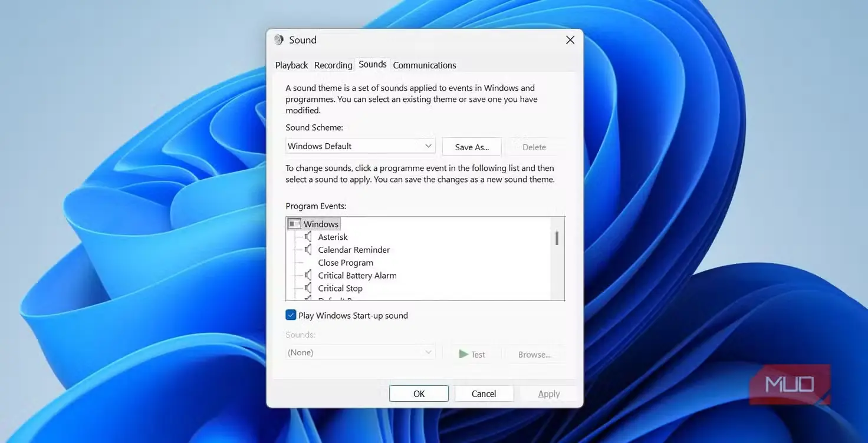The height and width of the screenshot is (443, 868).
Task: Select the Calendar Reminder event
Action: click(354, 250)
